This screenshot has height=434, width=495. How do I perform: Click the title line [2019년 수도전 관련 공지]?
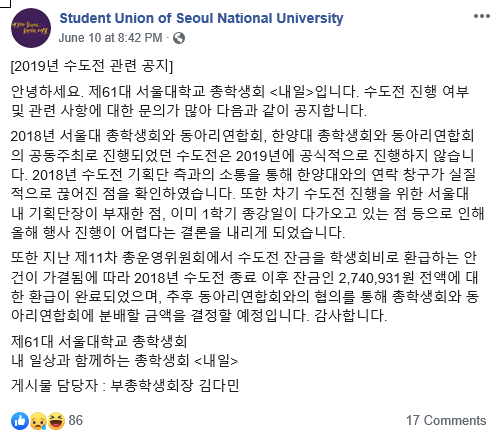coord(92,66)
